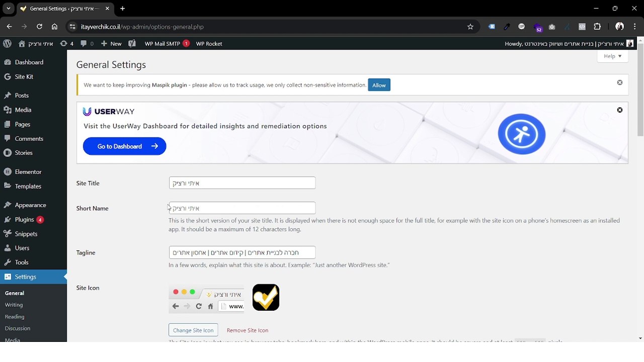Open the Writing settings submenu
Screen dimensions: 644x362
point(14,305)
